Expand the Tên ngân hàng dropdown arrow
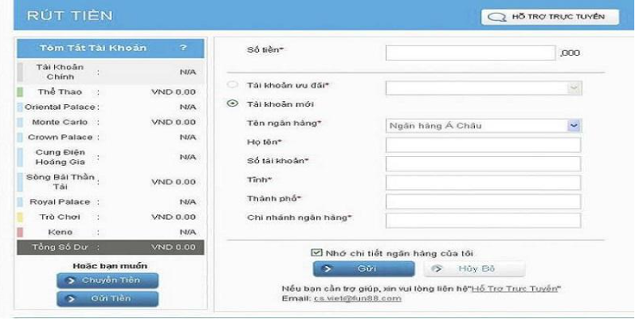644x321 pixels. (574, 125)
